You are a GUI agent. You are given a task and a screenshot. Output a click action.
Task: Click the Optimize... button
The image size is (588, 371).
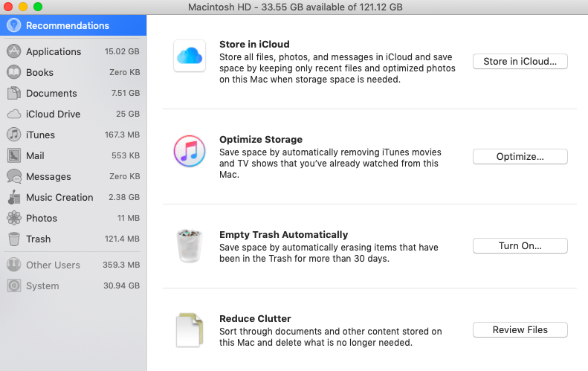520,157
